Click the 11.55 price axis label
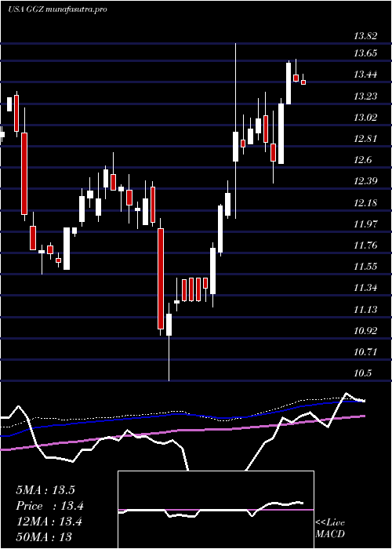The width and height of the screenshot is (392, 549). click(x=365, y=267)
